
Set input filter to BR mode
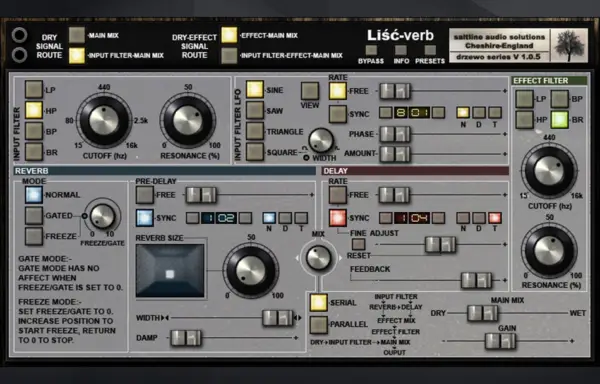(x=34, y=152)
